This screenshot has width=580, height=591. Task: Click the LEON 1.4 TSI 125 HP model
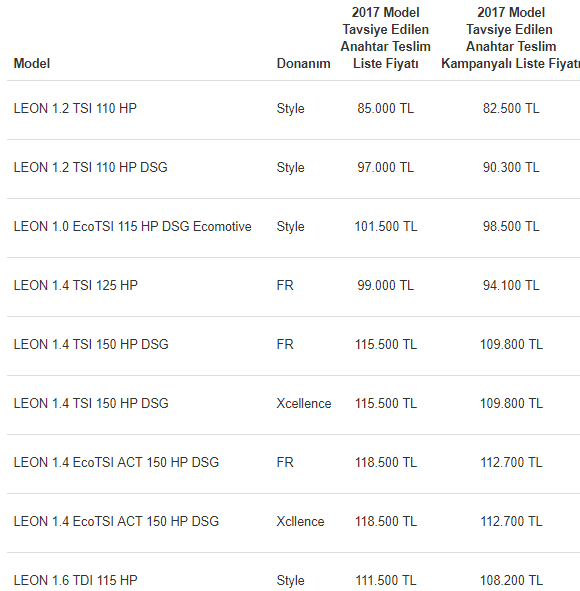tap(75, 285)
